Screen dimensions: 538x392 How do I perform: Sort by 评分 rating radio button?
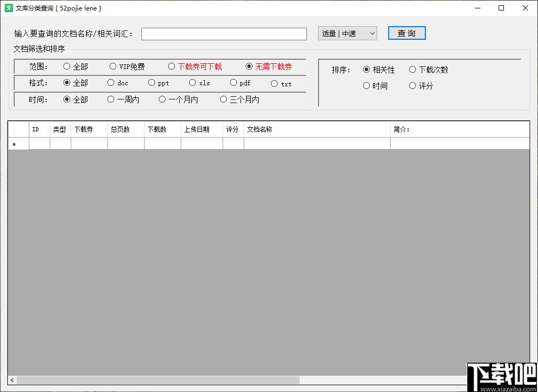point(421,86)
